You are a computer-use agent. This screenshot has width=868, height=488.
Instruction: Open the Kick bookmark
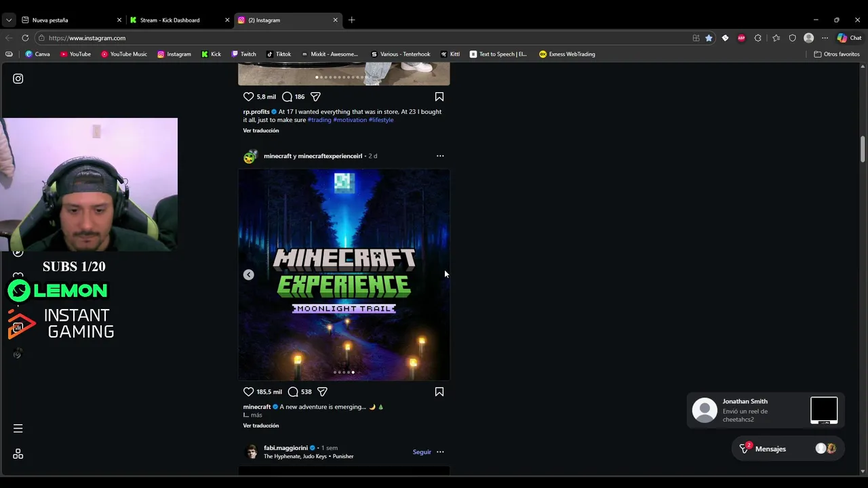point(211,54)
